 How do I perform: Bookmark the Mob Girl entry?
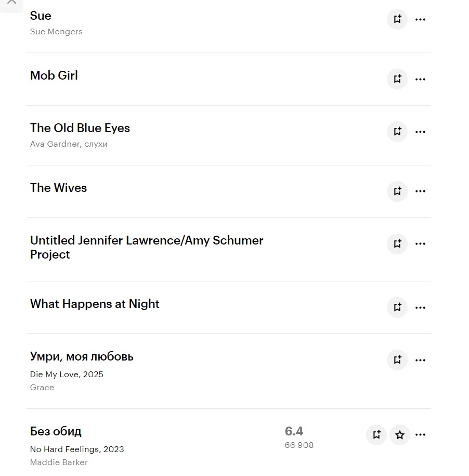[397, 79]
